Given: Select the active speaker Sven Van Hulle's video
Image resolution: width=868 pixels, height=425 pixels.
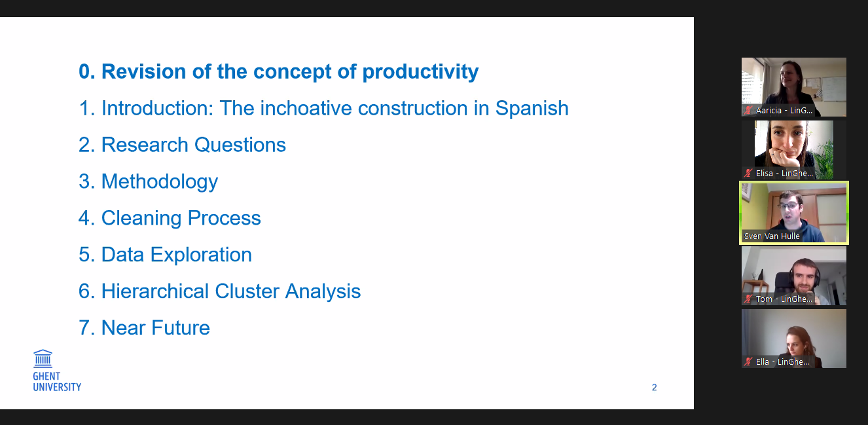Looking at the screenshot, I should [x=794, y=213].
